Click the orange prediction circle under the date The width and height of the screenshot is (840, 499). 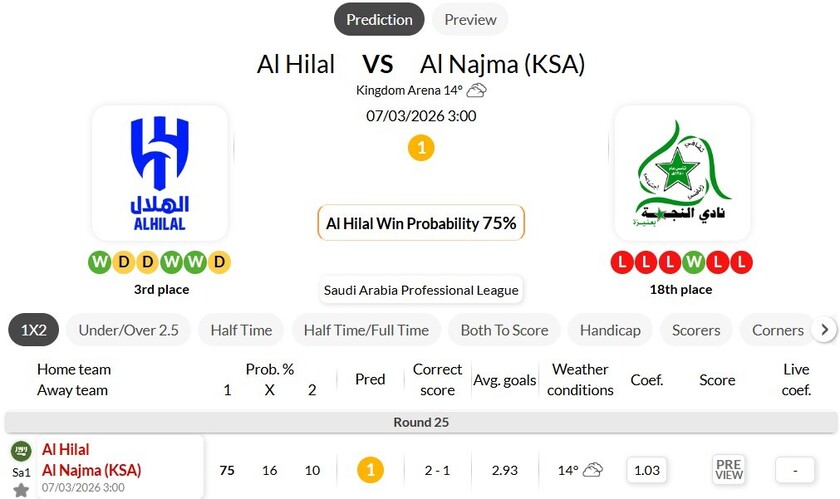click(421, 148)
